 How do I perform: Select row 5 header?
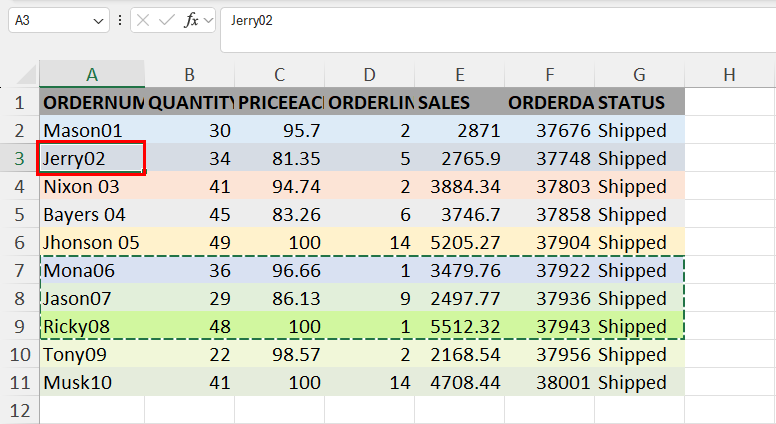(19, 214)
